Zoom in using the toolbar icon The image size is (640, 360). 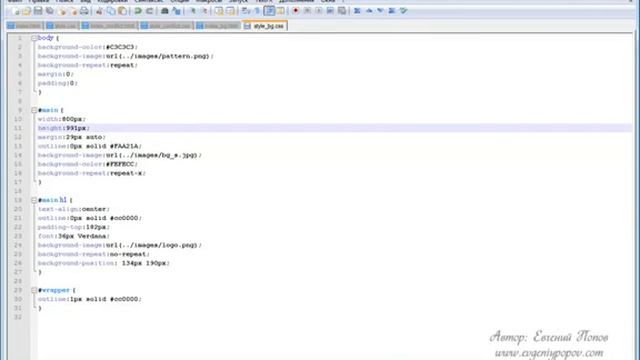click(192, 11)
